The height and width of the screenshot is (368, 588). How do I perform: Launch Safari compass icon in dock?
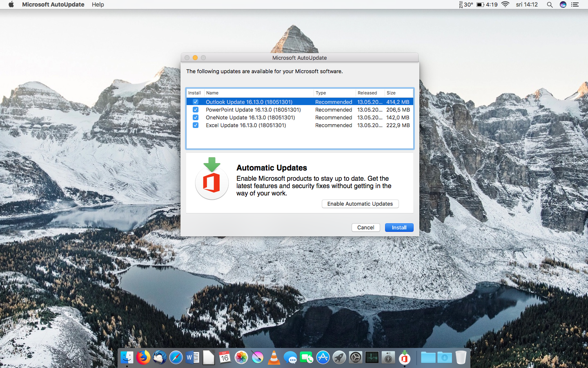(x=176, y=358)
